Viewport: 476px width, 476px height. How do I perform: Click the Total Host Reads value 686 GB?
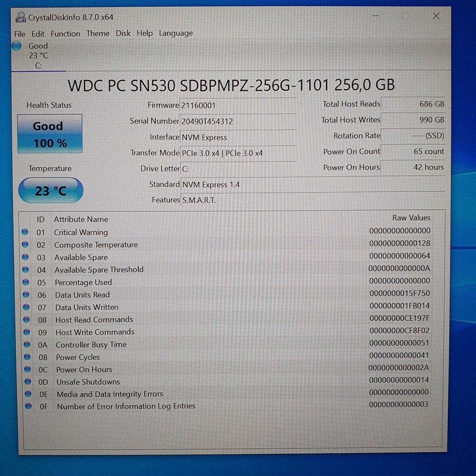point(413,104)
